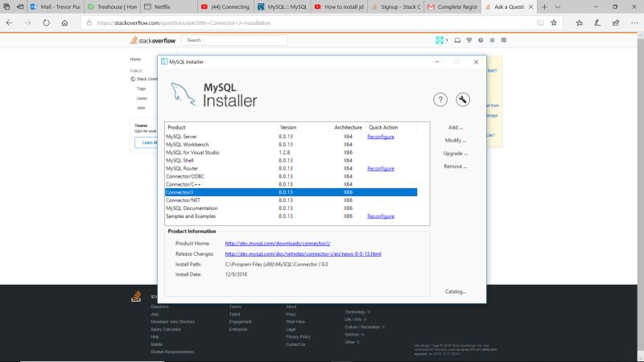Share this page from Edge toolbar

[x=616, y=23]
